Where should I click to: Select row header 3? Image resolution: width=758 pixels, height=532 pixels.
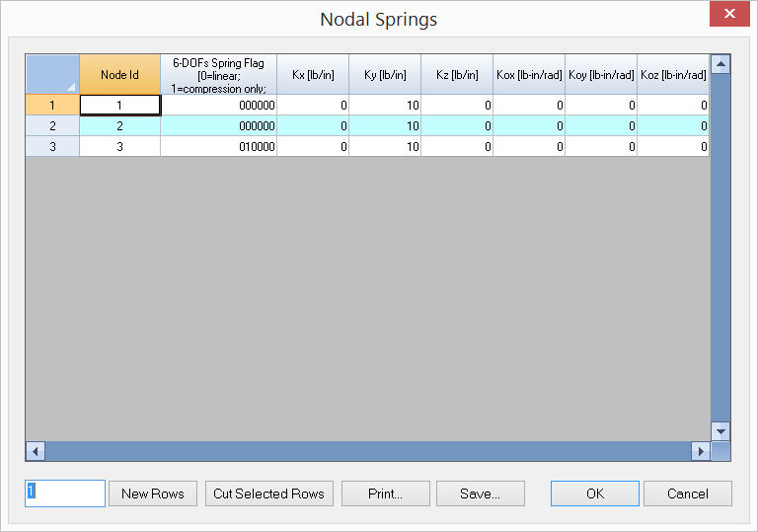coord(52,146)
